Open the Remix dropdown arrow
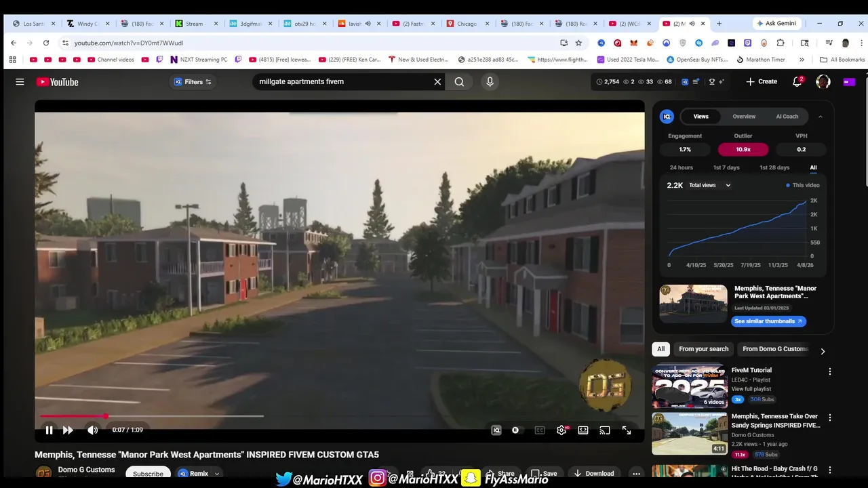Screen dimensions: 868x488 [x=217, y=474]
